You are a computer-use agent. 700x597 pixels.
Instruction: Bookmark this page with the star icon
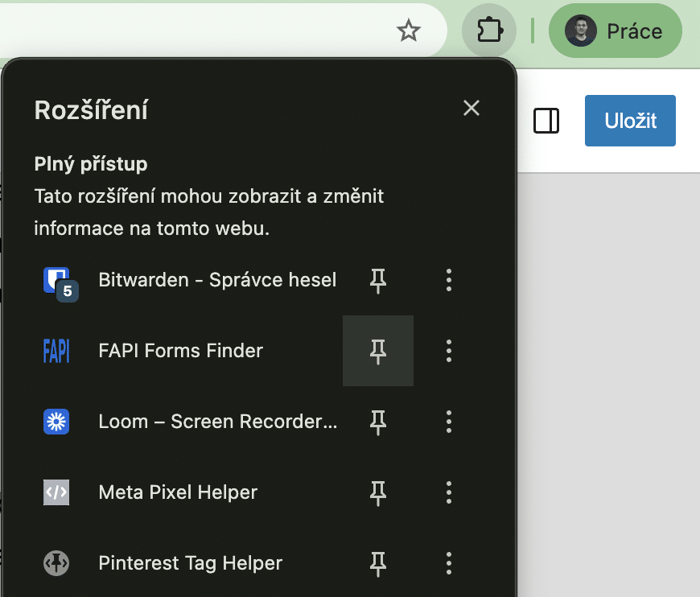pos(409,31)
